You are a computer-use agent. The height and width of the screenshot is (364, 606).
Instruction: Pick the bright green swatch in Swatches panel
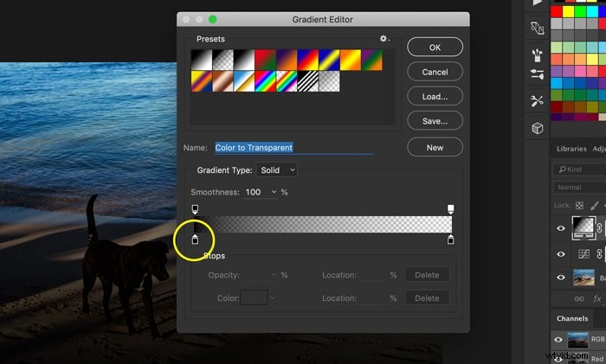[x=580, y=11]
